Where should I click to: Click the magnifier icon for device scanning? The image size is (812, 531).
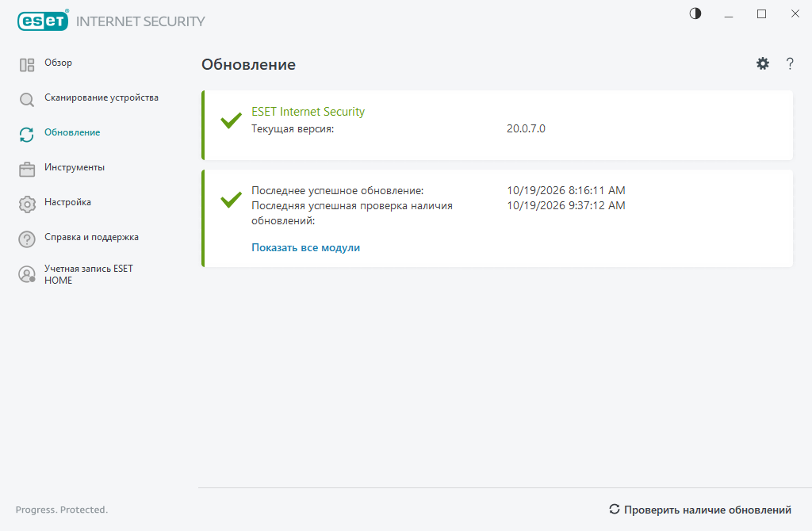pos(27,99)
